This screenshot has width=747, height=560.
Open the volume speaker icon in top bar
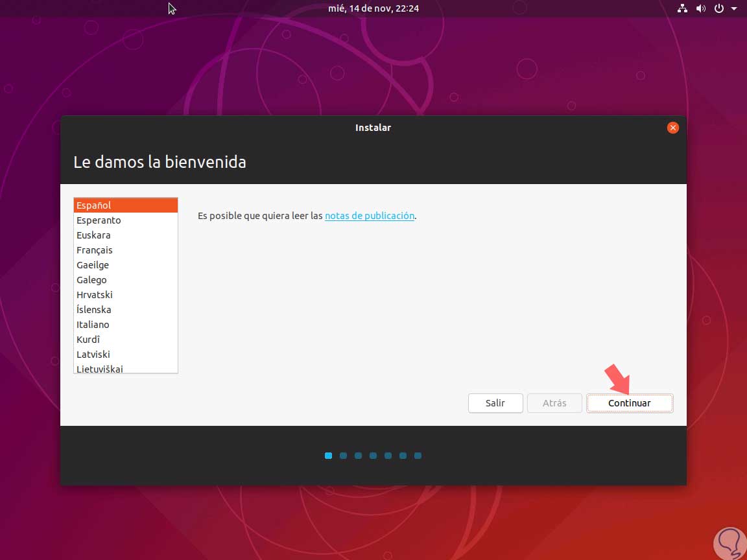click(701, 8)
